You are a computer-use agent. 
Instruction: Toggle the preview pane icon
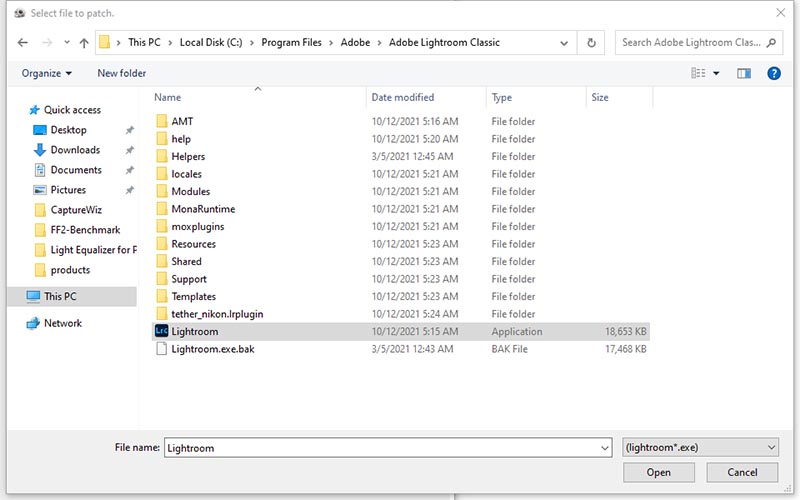coord(744,73)
